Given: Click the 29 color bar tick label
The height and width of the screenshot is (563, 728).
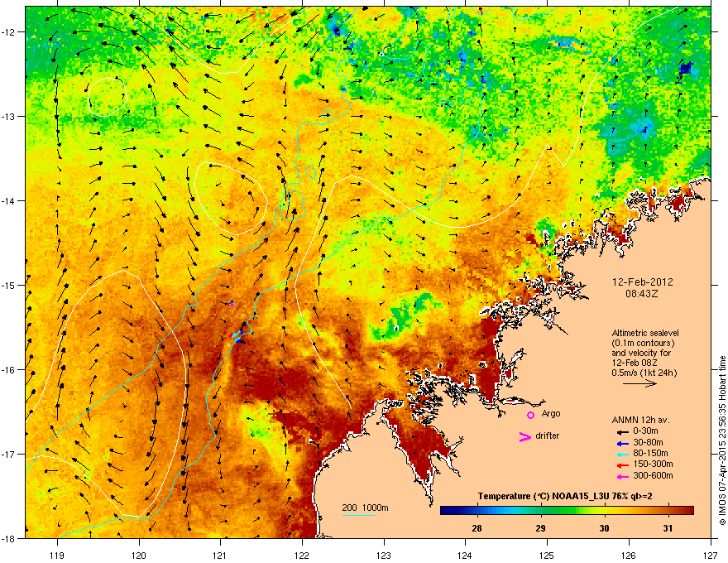Looking at the screenshot, I should [540, 528].
